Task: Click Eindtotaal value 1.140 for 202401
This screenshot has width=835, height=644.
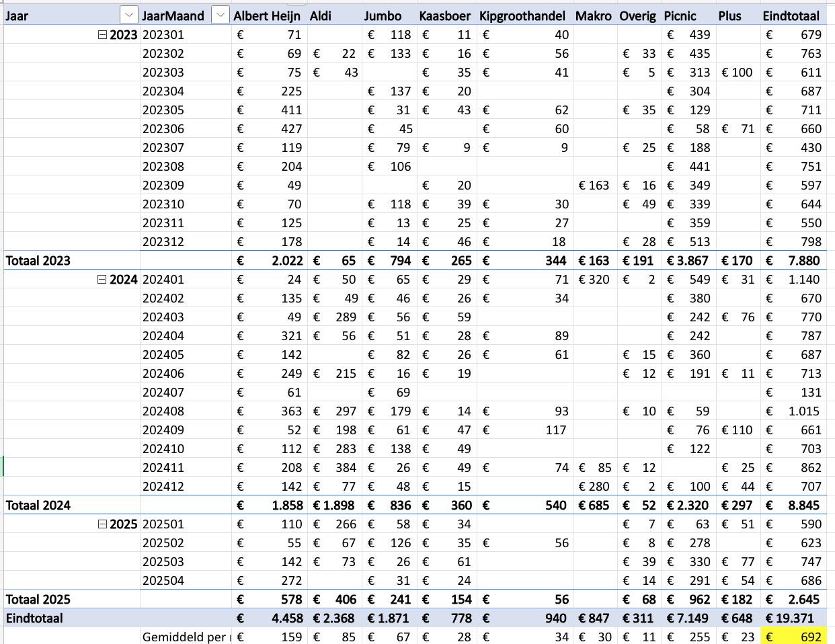Action: tap(804, 280)
